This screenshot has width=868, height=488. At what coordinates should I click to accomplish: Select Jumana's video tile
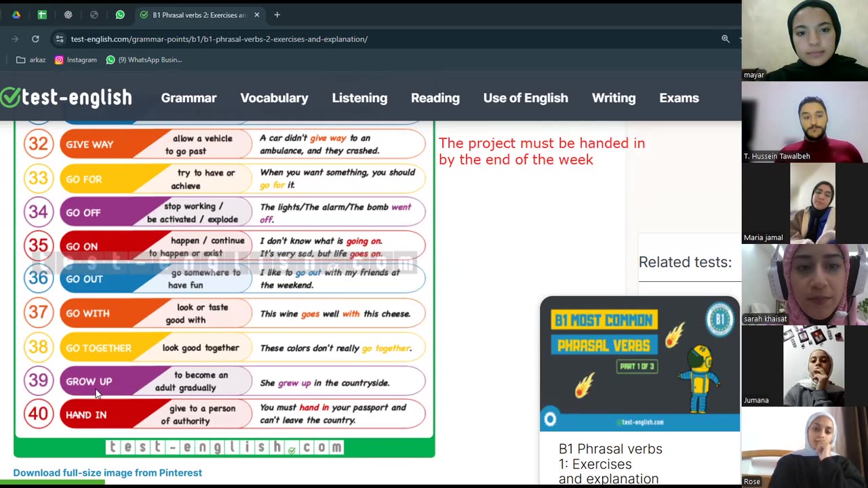805,366
